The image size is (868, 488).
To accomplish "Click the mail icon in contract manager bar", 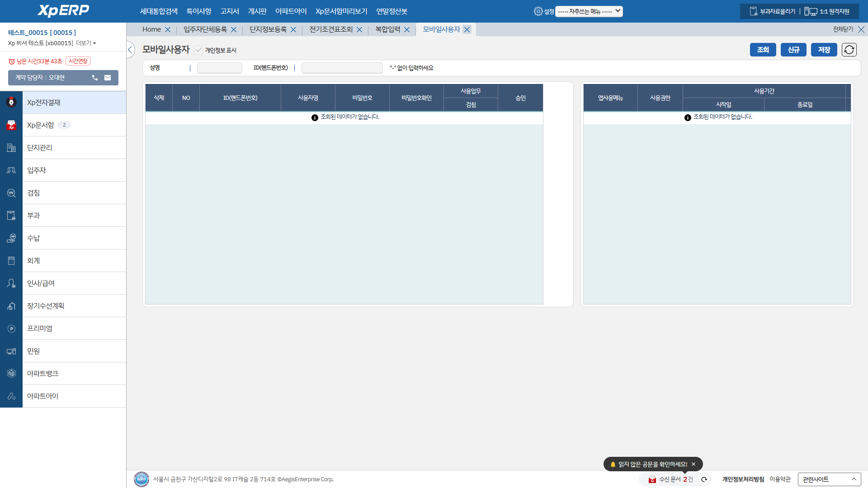I will pos(108,78).
